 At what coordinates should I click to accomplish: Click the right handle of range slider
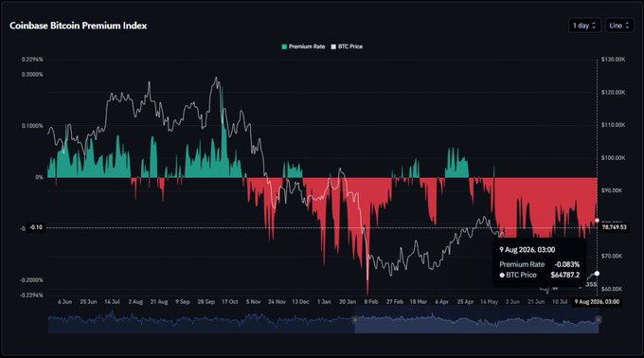click(598, 319)
